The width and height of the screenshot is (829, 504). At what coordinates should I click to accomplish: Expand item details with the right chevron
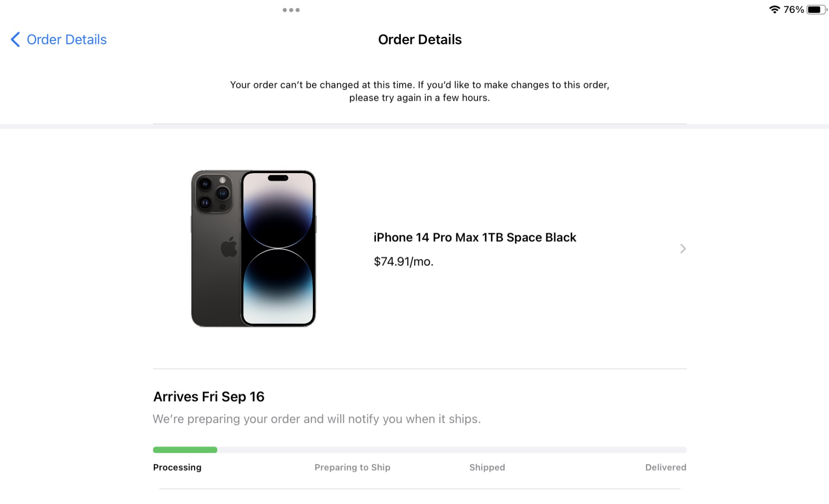(x=683, y=248)
